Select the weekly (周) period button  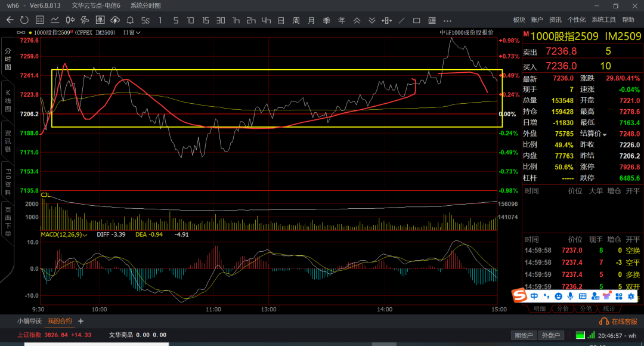296,20
